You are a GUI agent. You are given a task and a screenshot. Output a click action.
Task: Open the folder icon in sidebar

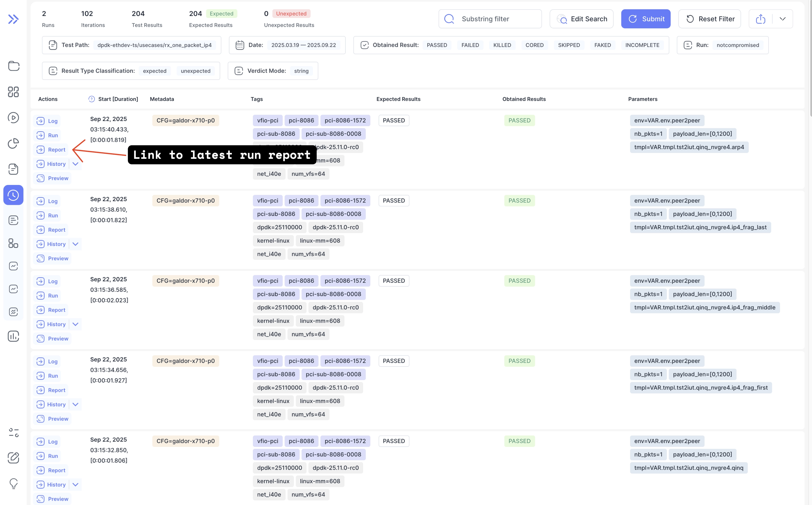(13, 66)
